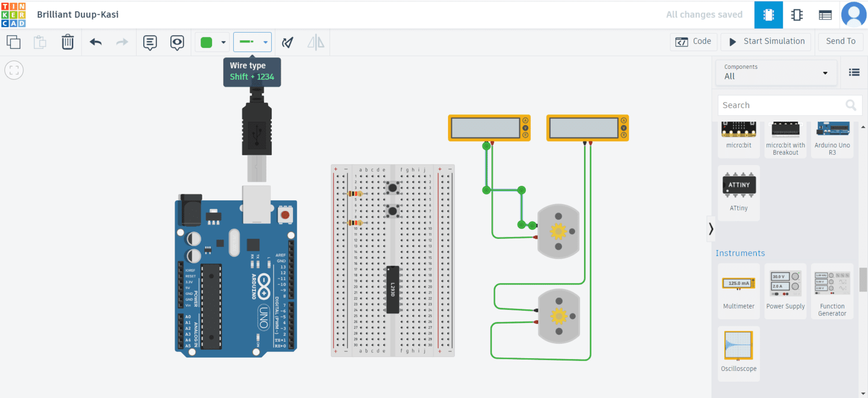Click the lower DC motor
The height and width of the screenshot is (398, 868).
coord(559,316)
